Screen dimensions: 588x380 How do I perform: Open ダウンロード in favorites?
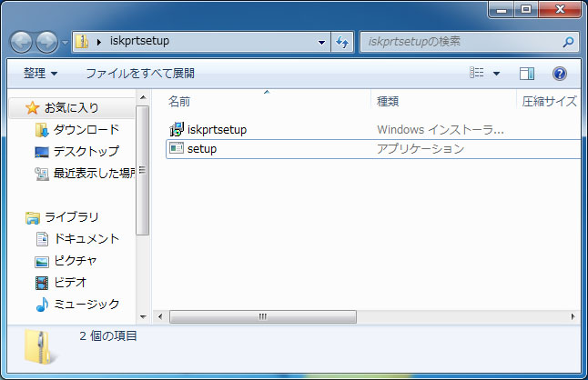[x=86, y=130]
